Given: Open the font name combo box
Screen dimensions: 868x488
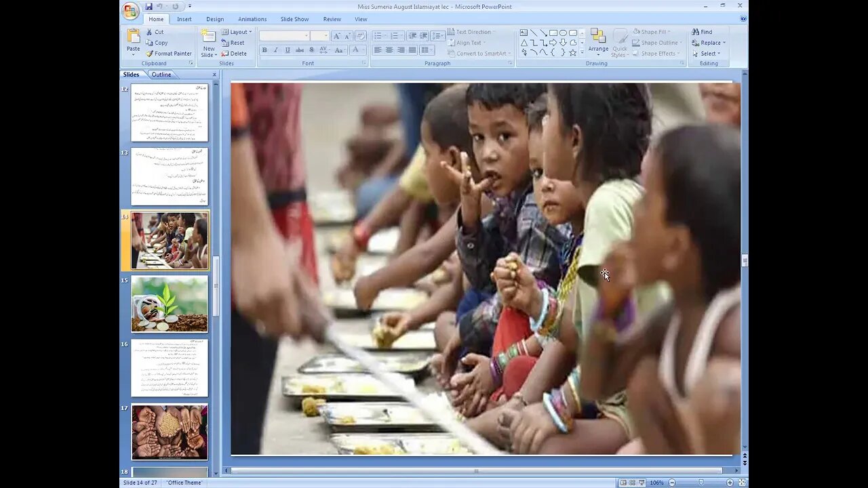Looking at the screenshot, I should click(284, 36).
